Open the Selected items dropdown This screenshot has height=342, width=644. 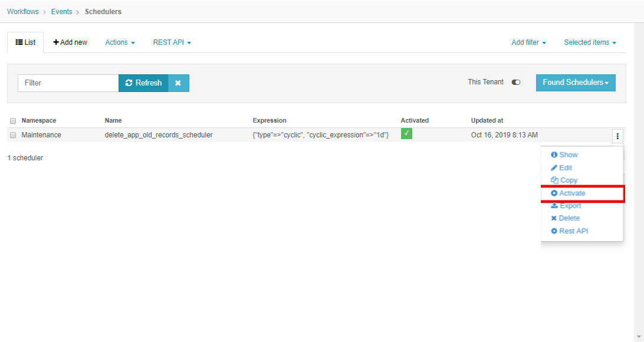coord(590,42)
